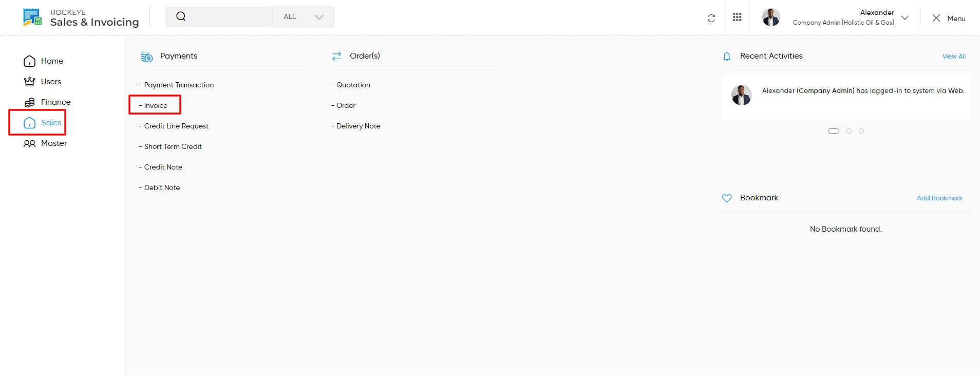Open the Finance menu item

[55, 102]
